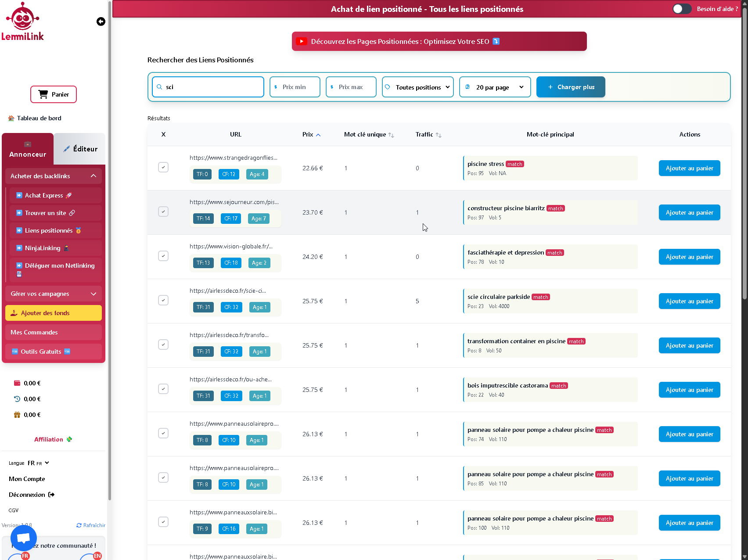748x560 pixels.
Task: Open the Toutes positions dropdown
Action: pos(417,87)
